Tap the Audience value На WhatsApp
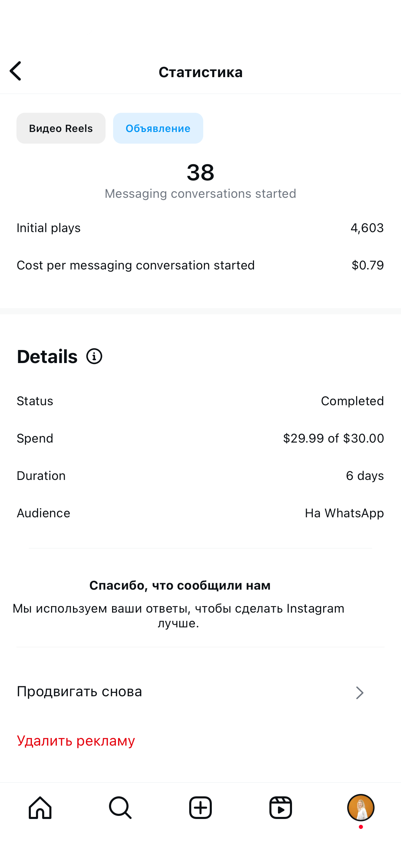401x868 pixels. click(x=344, y=513)
